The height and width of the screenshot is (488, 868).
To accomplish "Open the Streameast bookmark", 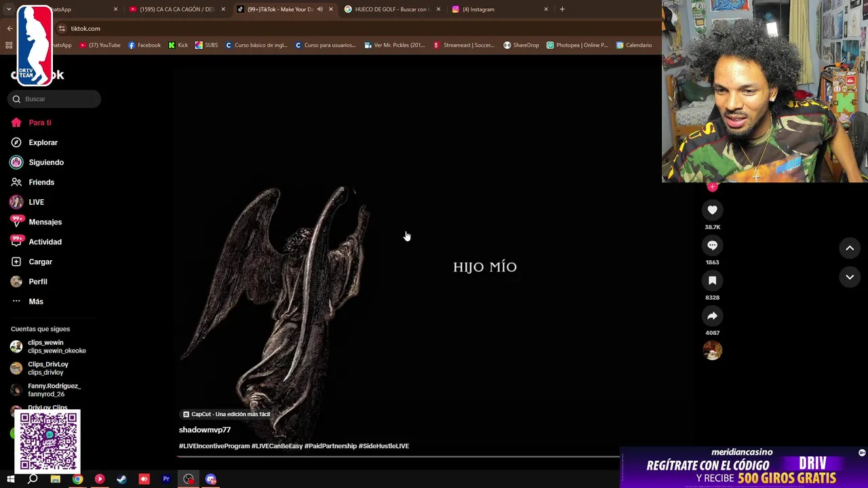I will point(463,45).
